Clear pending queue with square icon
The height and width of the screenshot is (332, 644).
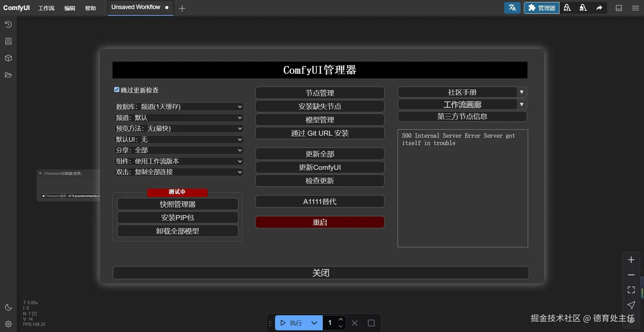click(x=371, y=323)
